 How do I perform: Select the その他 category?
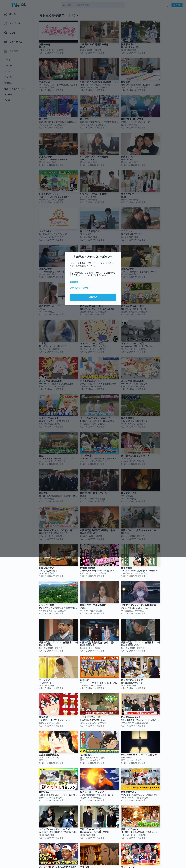coord(7,100)
